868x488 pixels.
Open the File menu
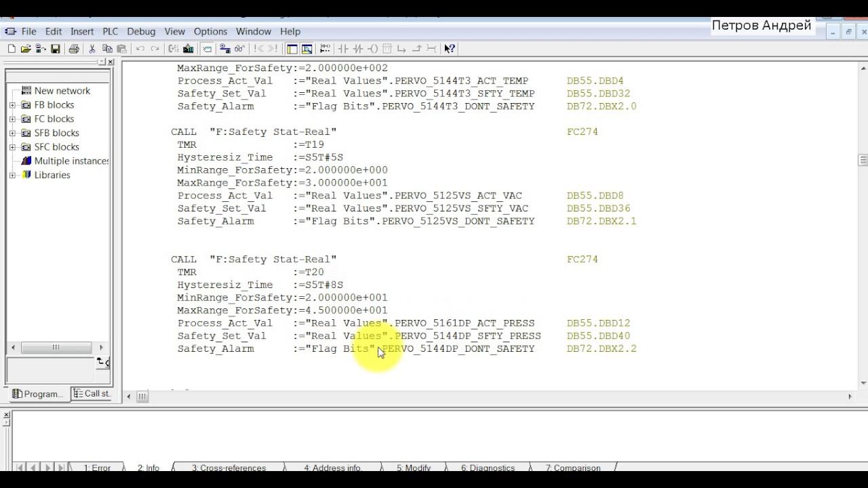click(28, 31)
